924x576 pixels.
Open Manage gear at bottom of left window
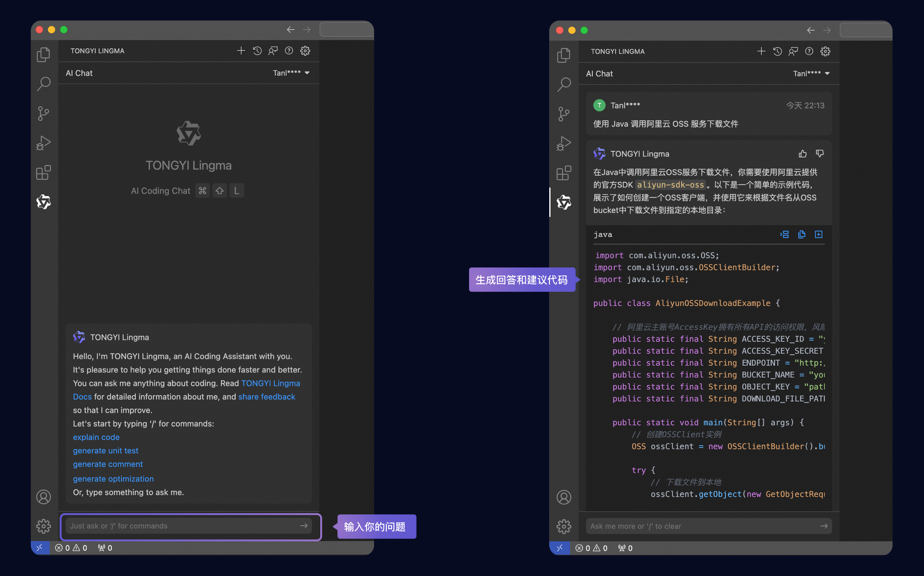coord(43,526)
